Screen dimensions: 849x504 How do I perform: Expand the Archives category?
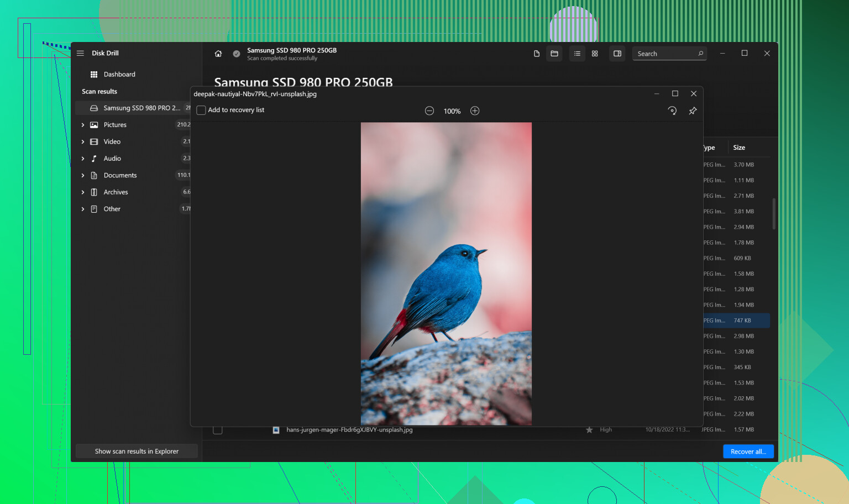pyautogui.click(x=83, y=192)
